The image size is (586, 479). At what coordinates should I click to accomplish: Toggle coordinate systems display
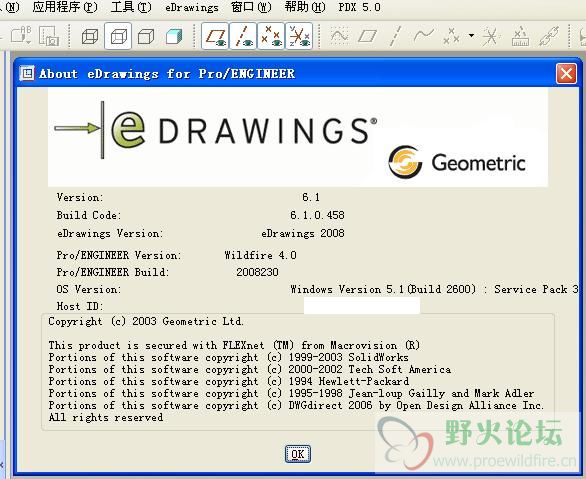coord(299,36)
